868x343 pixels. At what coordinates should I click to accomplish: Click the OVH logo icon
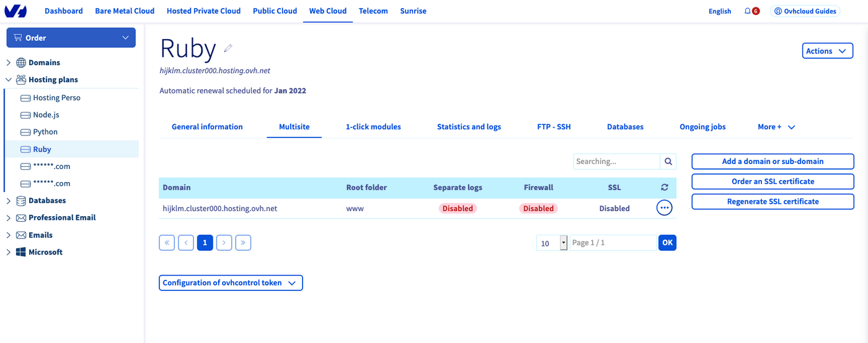tap(17, 11)
